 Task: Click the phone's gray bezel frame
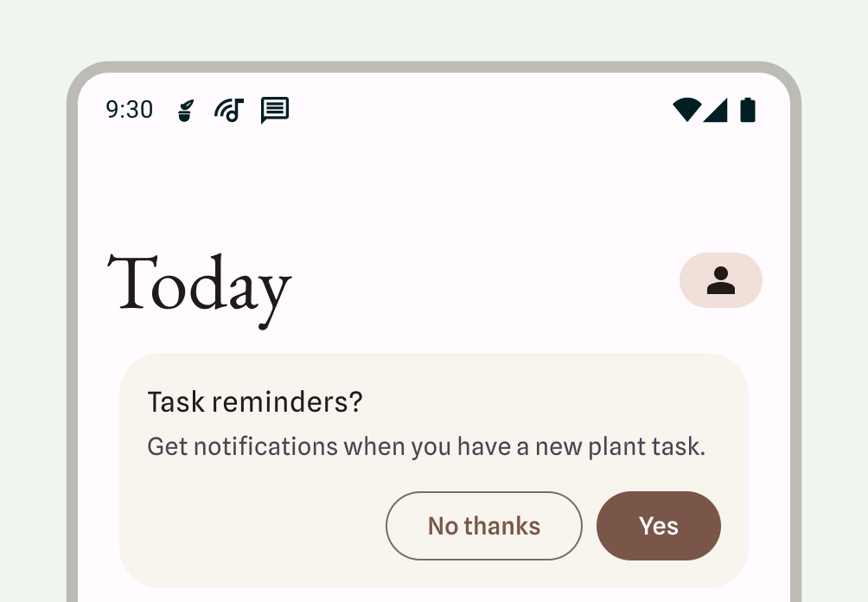[72, 346]
